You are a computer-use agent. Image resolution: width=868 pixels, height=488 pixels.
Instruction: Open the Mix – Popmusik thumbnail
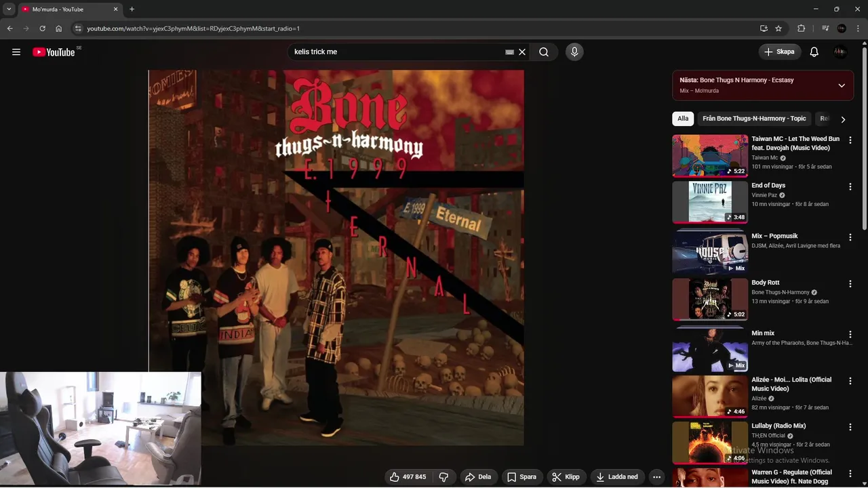pos(710,253)
